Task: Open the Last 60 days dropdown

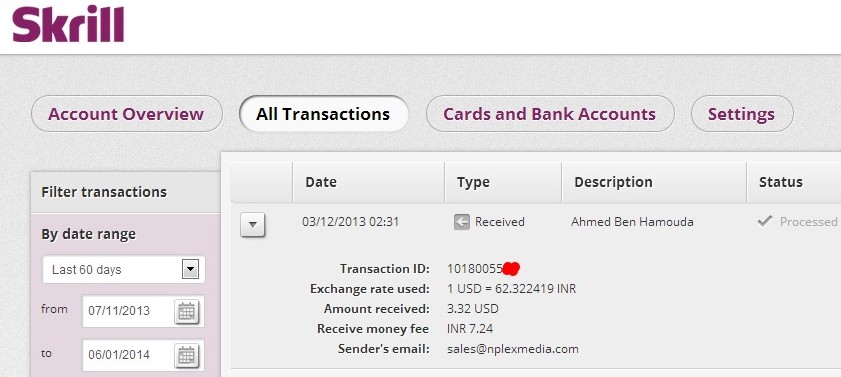Action: point(123,269)
